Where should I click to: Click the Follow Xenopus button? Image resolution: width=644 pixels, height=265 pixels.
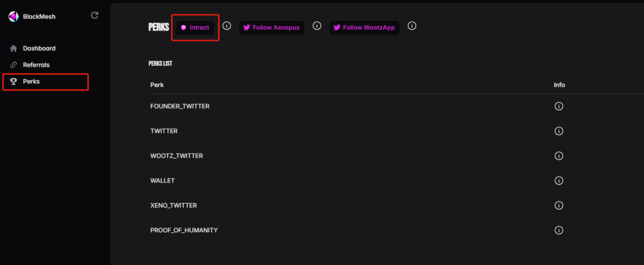click(272, 28)
